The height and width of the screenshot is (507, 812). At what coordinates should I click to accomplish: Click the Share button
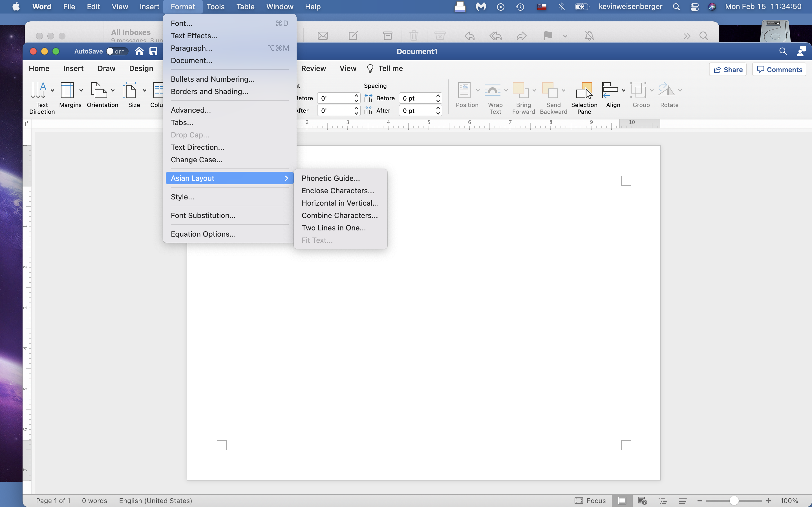point(727,69)
